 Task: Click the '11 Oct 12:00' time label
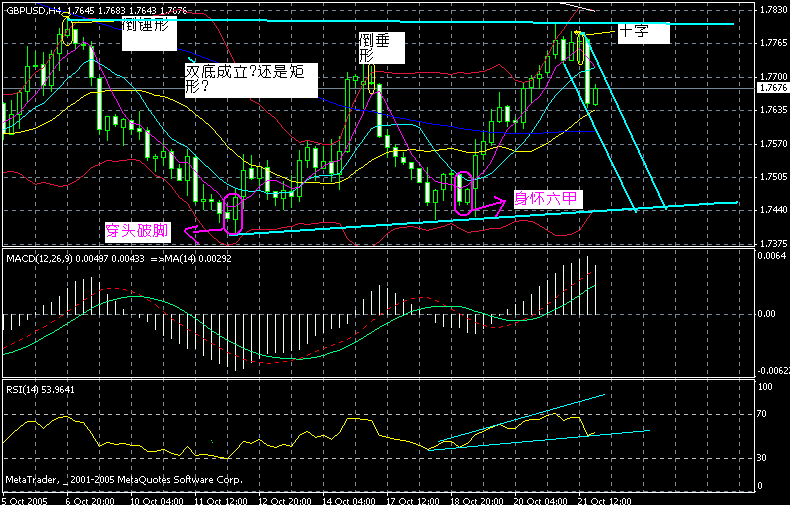221,501
